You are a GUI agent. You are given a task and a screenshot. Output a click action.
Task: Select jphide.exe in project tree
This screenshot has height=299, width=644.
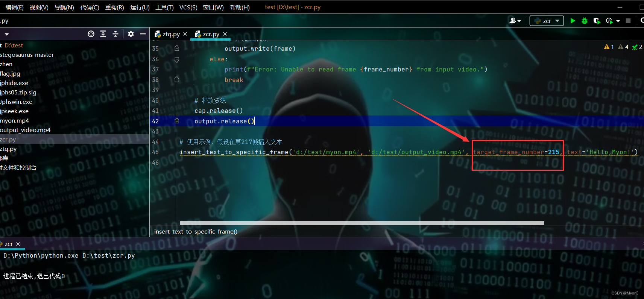(x=14, y=83)
